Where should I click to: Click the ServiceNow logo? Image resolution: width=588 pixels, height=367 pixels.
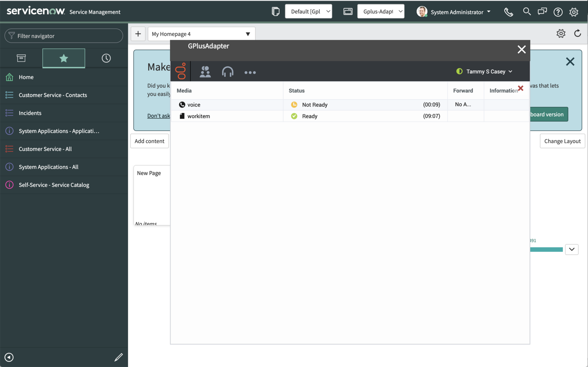[x=36, y=11]
